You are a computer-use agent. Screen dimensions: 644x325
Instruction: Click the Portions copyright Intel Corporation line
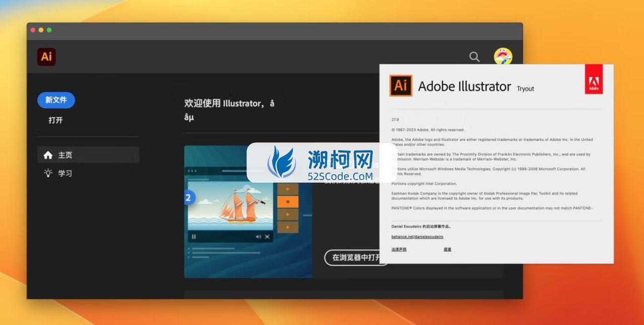(424, 184)
